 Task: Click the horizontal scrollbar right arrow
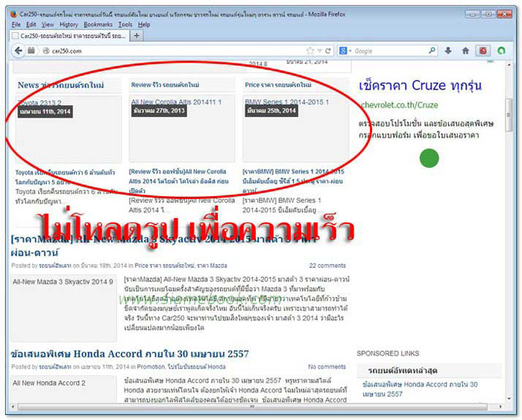tap(500, 407)
